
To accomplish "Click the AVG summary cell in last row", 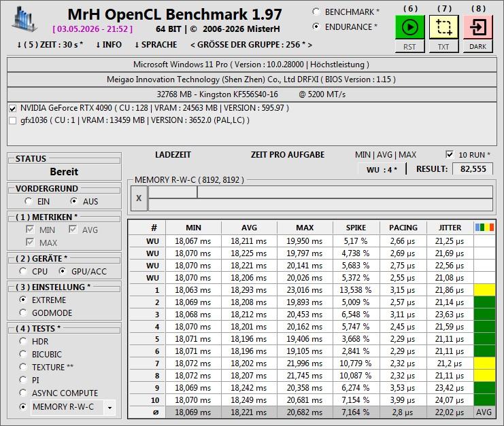I will click(484, 412).
